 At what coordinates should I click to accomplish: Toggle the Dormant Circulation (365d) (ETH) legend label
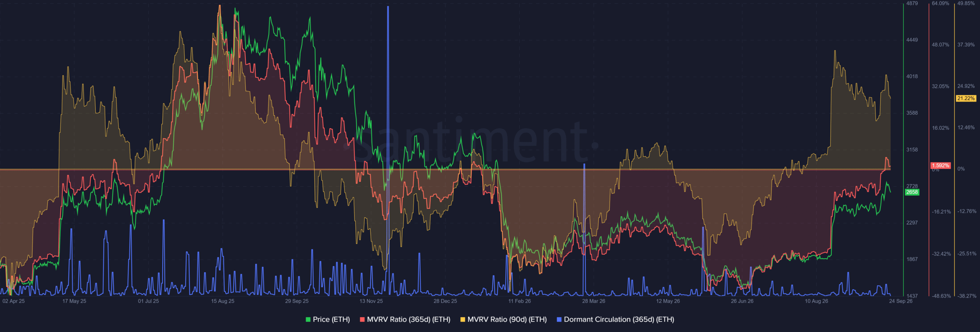pos(619,319)
